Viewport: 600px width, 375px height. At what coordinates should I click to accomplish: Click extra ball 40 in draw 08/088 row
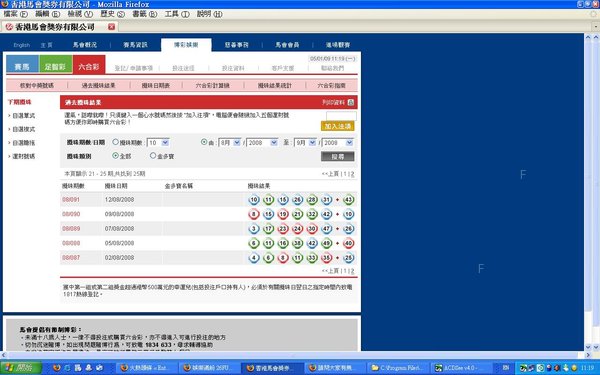[348, 243]
